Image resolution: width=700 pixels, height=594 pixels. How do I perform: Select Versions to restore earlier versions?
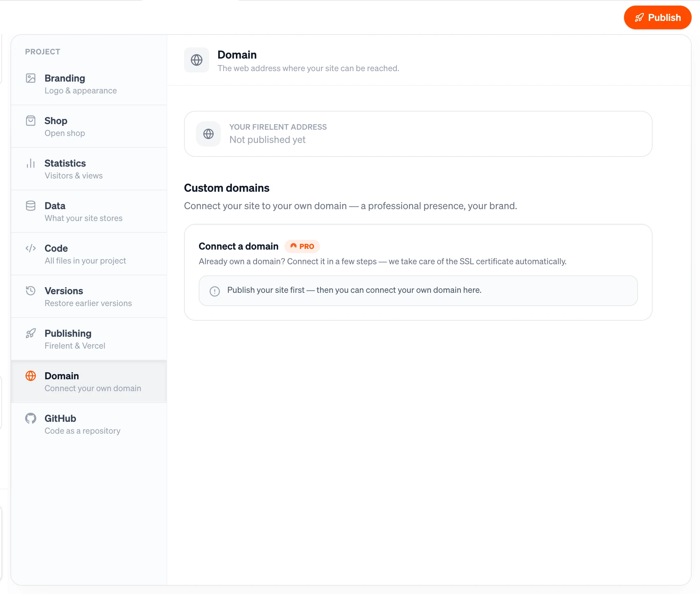pos(89,297)
